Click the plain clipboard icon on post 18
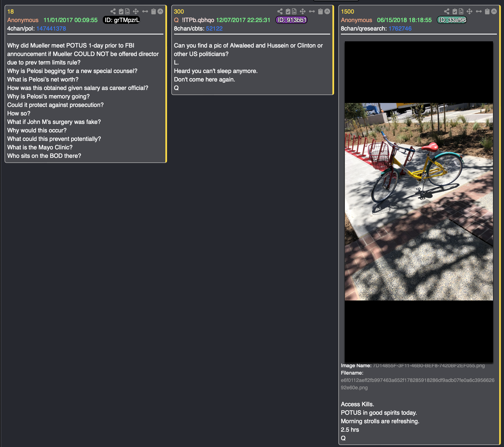Screen dimensions: 504x447 [153, 11]
